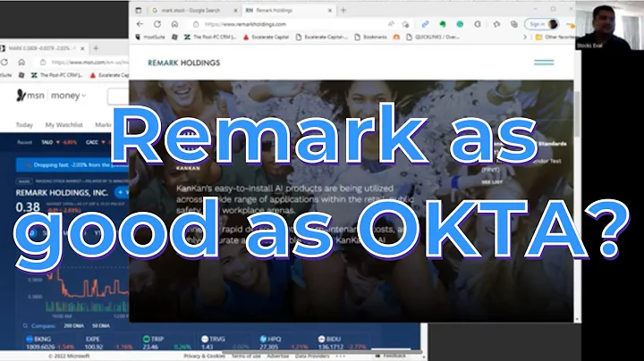Image resolution: width=644 pixels, height=361 pixels.
Task: Open BIDU stock card
Action: tap(342, 343)
